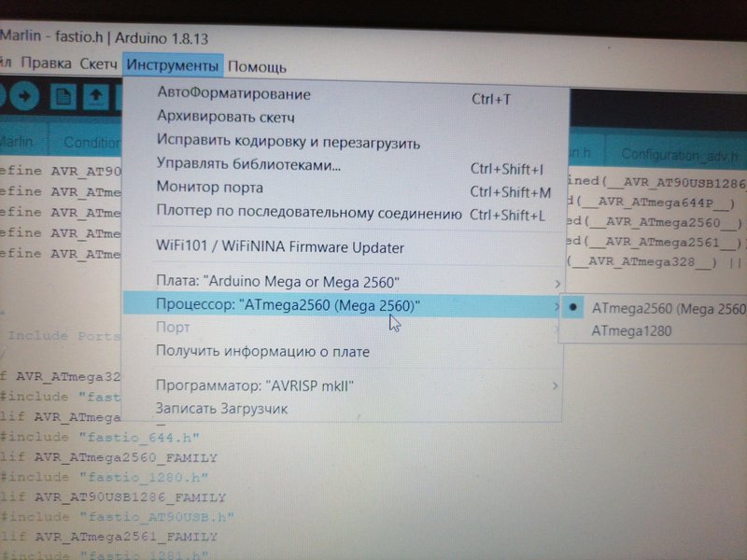Viewport: 747px width, 560px height.
Task: Close the Инструменты menu from the menu bar
Action: tap(173, 65)
